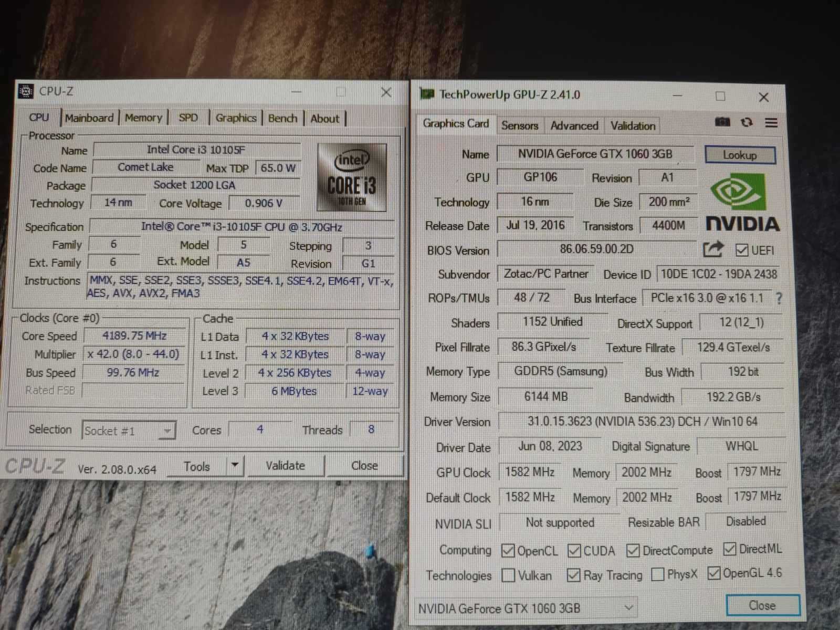The height and width of the screenshot is (630, 840).
Task: Click the Validate button in CPU-Z
Action: click(285, 466)
